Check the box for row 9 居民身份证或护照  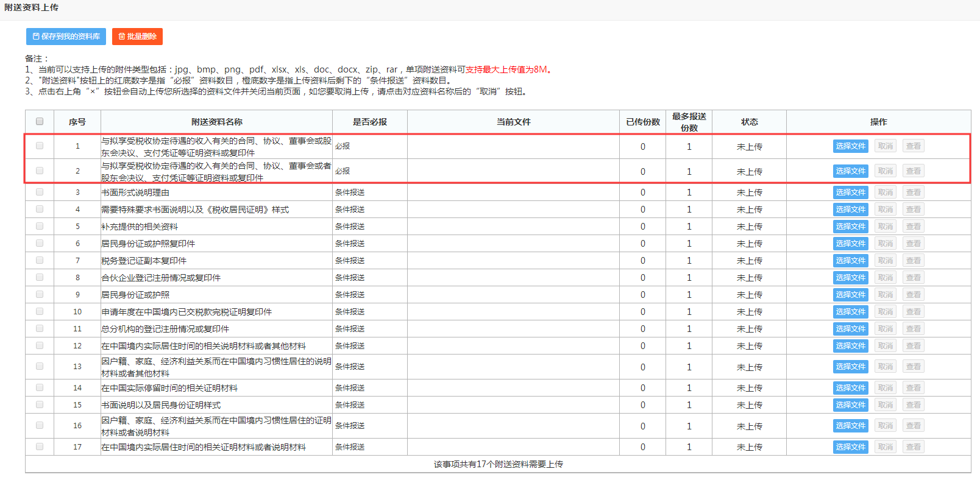click(40, 294)
